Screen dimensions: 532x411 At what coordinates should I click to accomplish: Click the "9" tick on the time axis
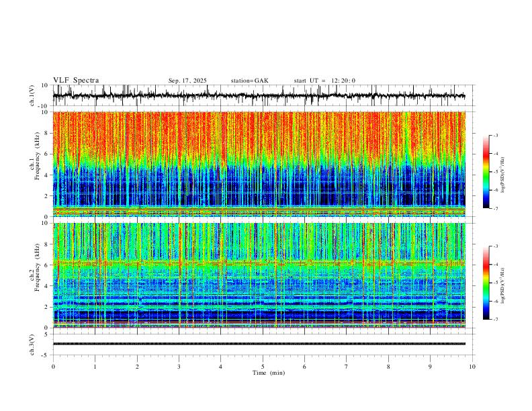[430, 367]
